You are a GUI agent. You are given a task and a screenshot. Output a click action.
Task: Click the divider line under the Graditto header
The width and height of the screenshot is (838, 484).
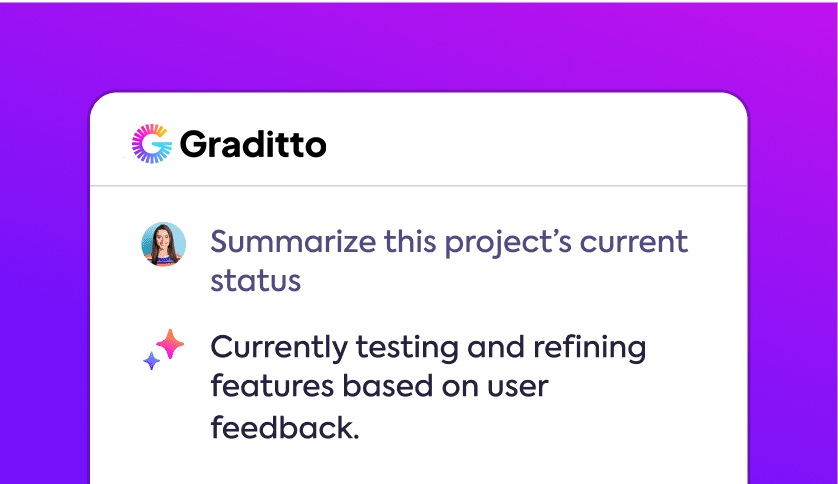click(418, 186)
